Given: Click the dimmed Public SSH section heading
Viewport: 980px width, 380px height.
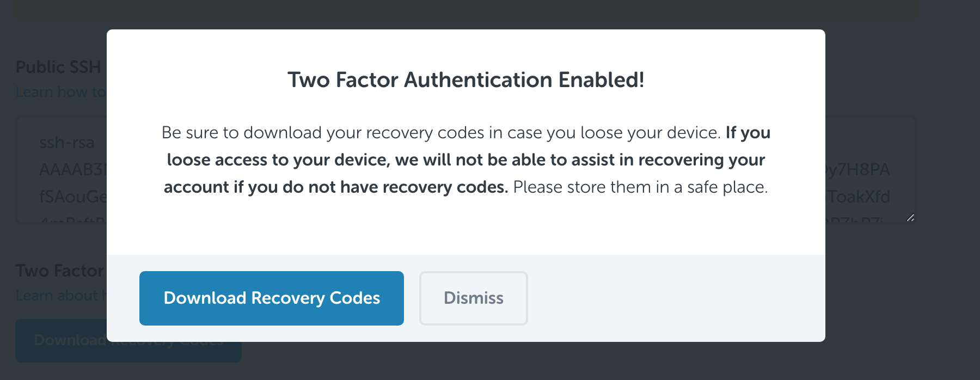Looking at the screenshot, I should point(59,67).
